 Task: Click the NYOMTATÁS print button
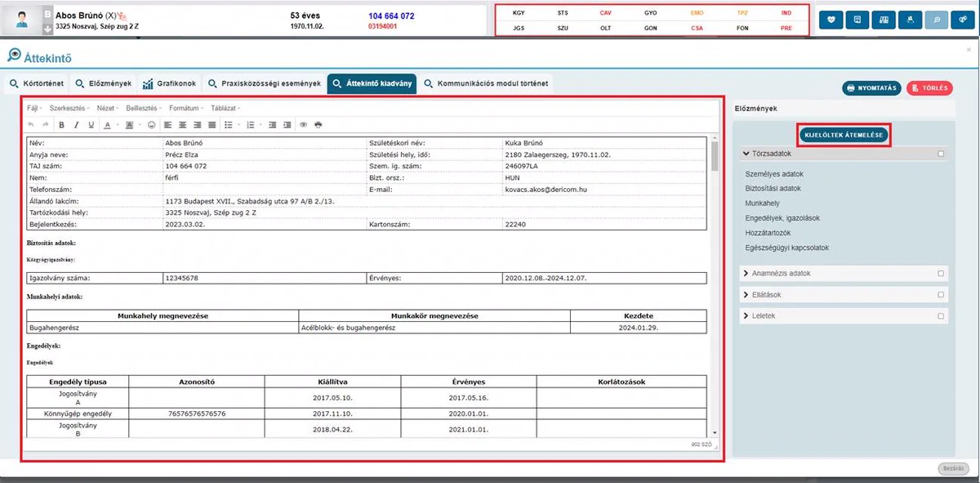point(872,87)
